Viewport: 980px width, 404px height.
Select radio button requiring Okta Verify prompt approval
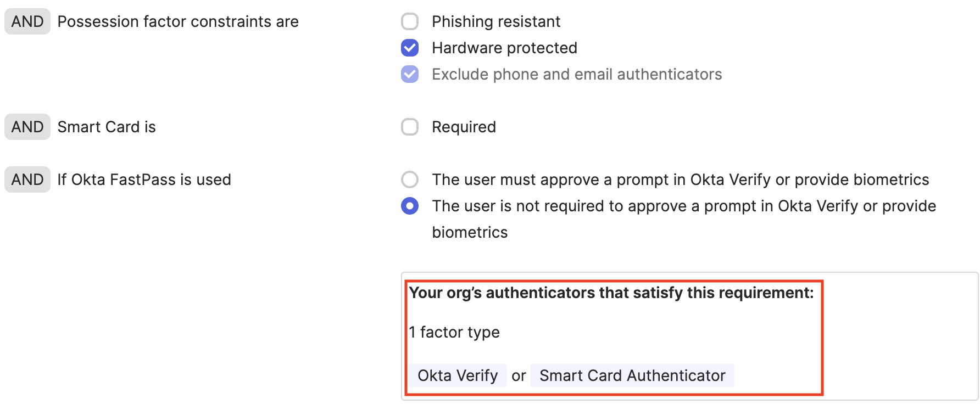(410, 179)
